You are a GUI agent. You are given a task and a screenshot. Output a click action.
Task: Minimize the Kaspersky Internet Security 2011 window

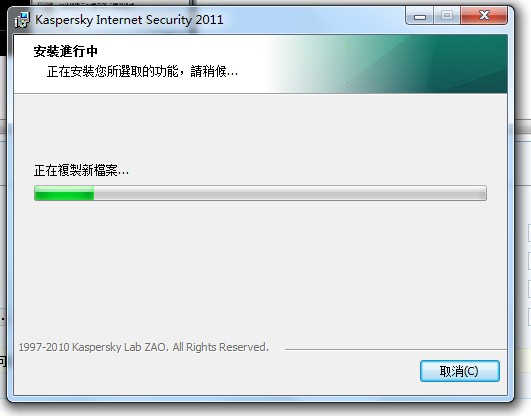pyautogui.click(x=420, y=16)
